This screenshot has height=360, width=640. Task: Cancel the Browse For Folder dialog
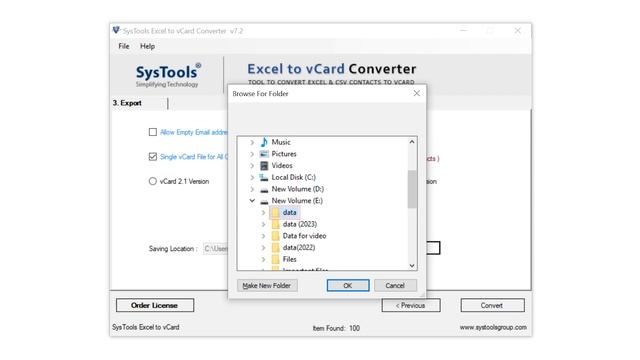tap(395, 286)
